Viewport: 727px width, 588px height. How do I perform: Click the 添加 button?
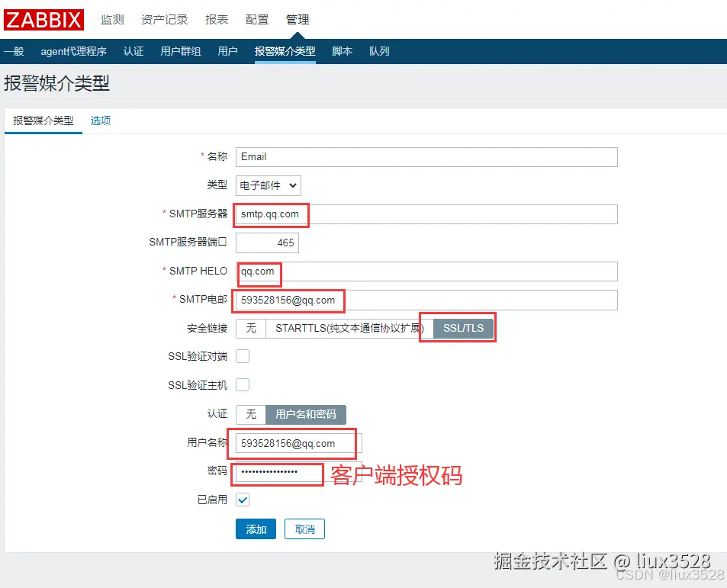[x=256, y=529]
